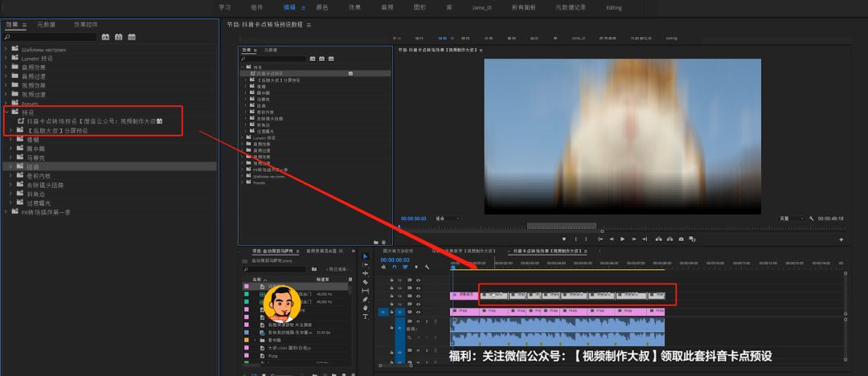Screen dimensions: 868x376
Task: Open the 适合 zoom level dropdown
Action: click(x=448, y=219)
